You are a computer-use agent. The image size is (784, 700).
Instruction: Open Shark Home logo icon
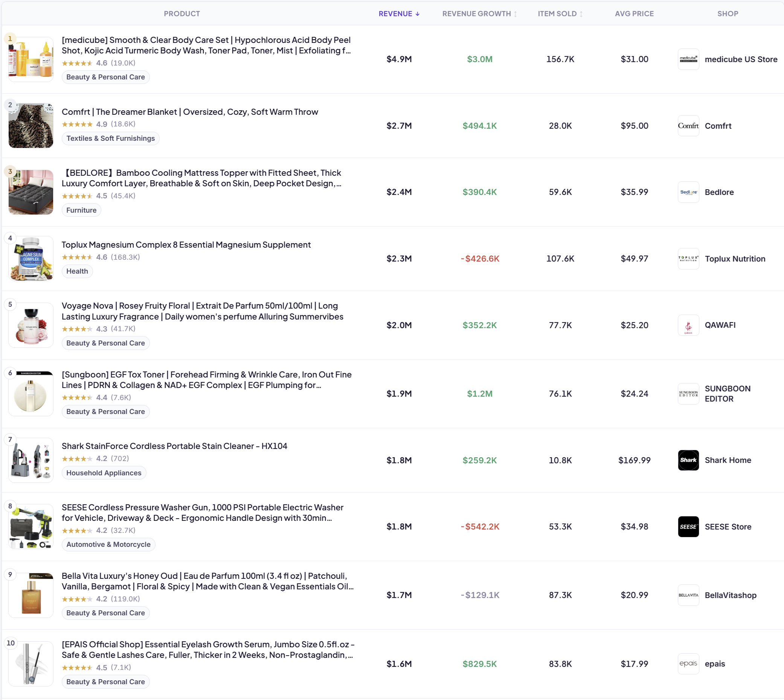click(688, 460)
